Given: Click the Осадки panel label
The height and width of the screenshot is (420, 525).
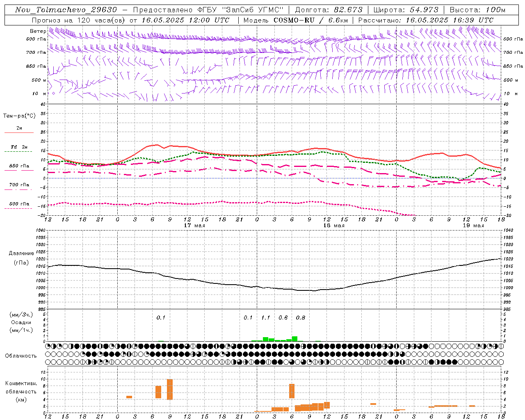Looking at the screenshot, I should tap(21, 322).
